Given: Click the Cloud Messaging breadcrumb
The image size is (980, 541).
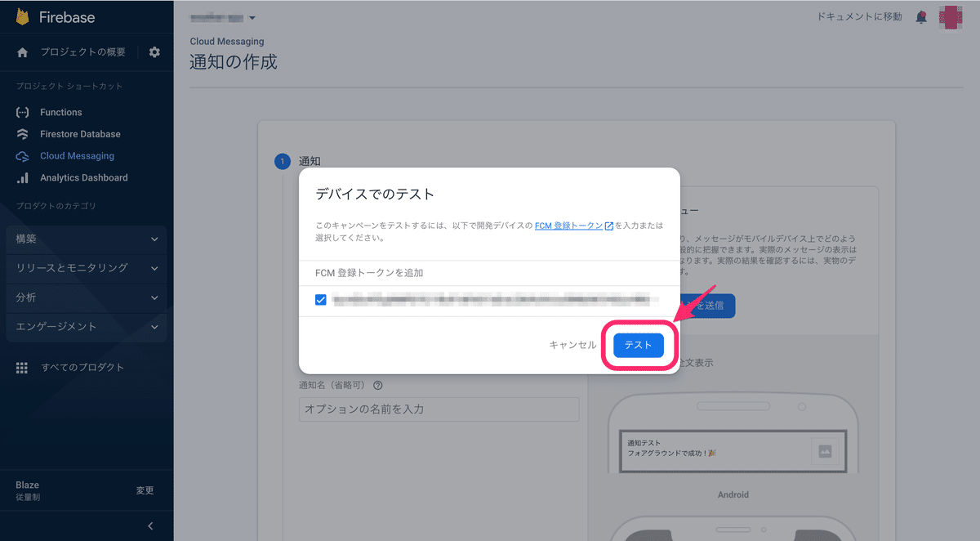Looking at the screenshot, I should pyautogui.click(x=227, y=41).
